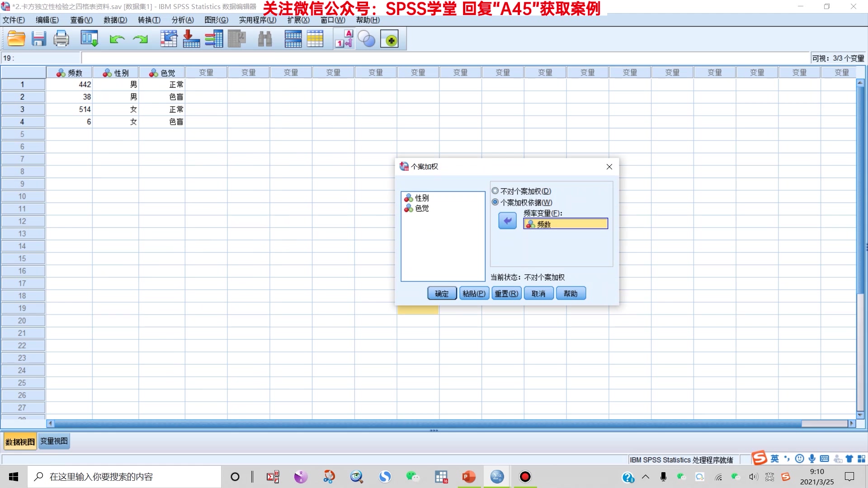Click the vertical scrollbar down arrow

pyautogui.click(x=860, y=415)
